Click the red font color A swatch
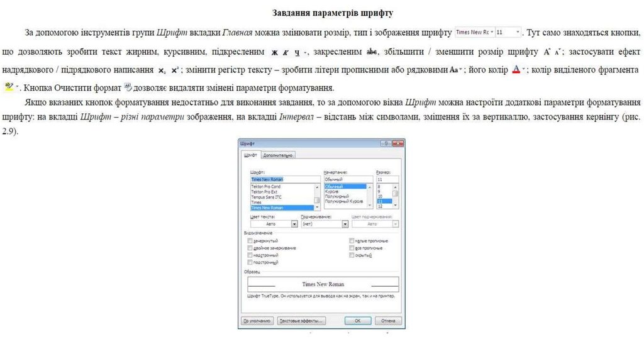 (x=516, y=70)
